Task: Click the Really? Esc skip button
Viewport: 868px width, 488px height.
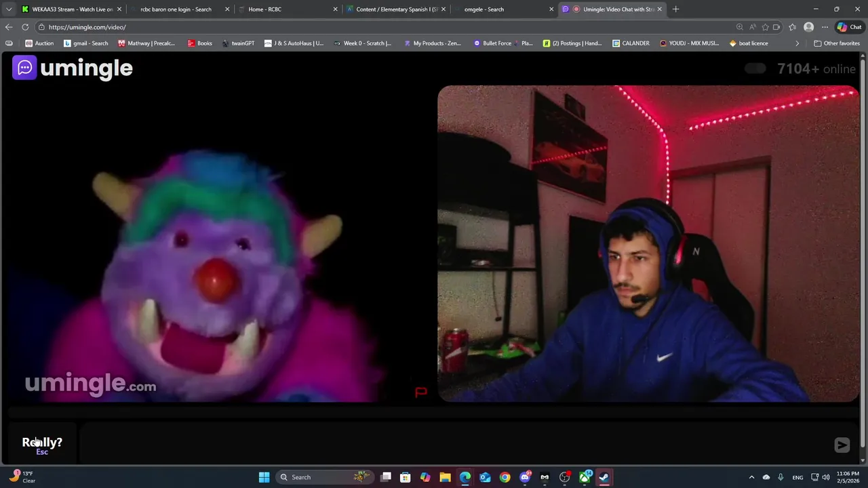Action: click(42, 445)
